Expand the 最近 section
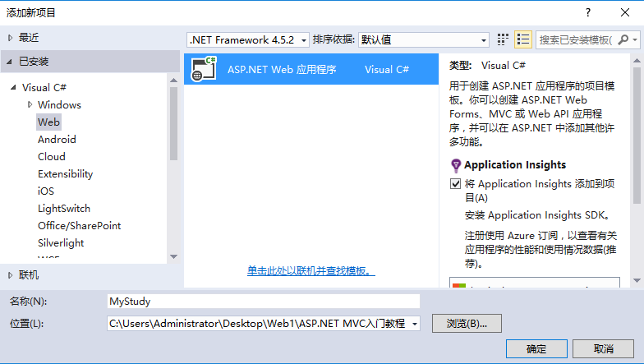This screenshot has width=644, height=364. click(10, 38)
